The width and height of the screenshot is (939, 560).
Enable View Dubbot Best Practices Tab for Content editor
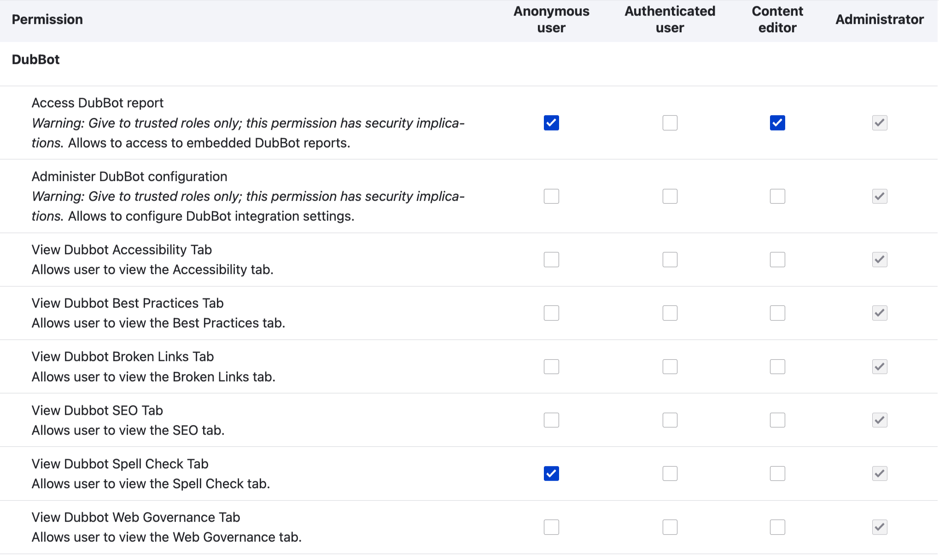777,313
